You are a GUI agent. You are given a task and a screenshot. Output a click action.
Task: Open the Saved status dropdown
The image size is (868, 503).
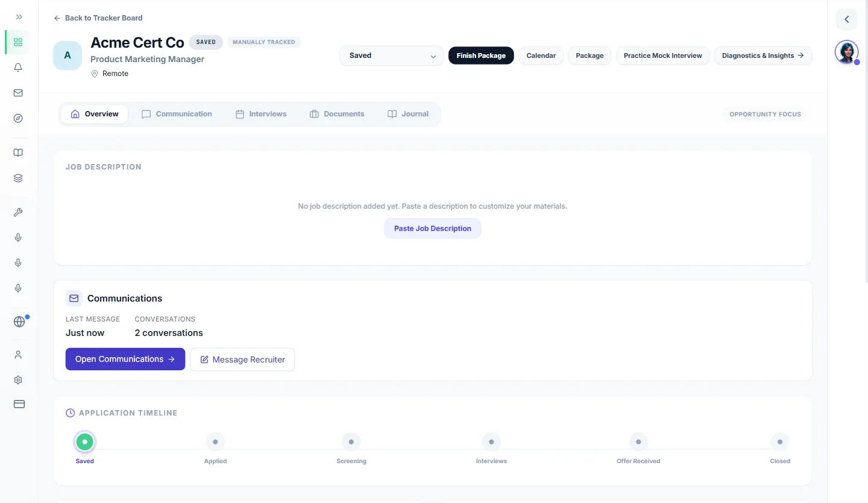(392, 55)
